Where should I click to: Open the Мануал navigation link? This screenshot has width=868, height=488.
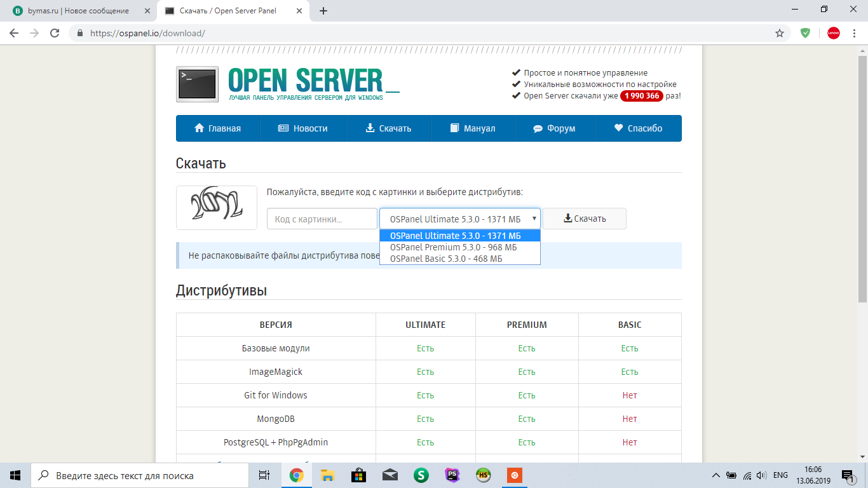click(472, 128)
